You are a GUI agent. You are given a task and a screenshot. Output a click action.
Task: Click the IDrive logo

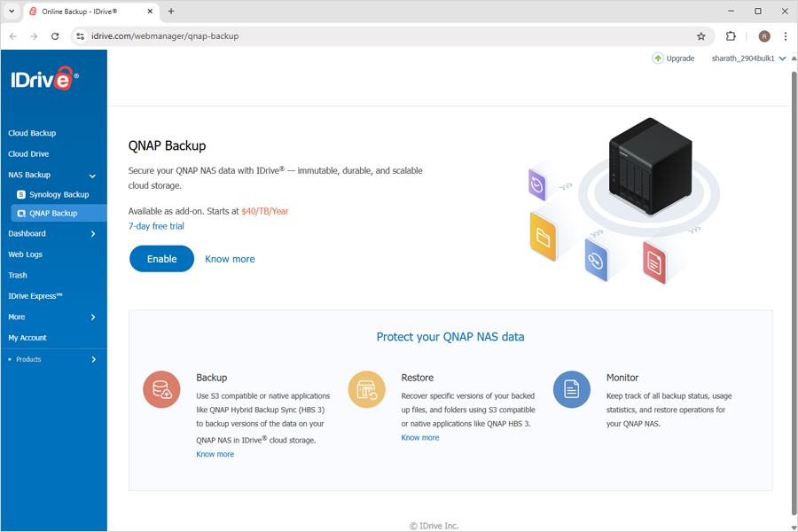click(45, 78)
